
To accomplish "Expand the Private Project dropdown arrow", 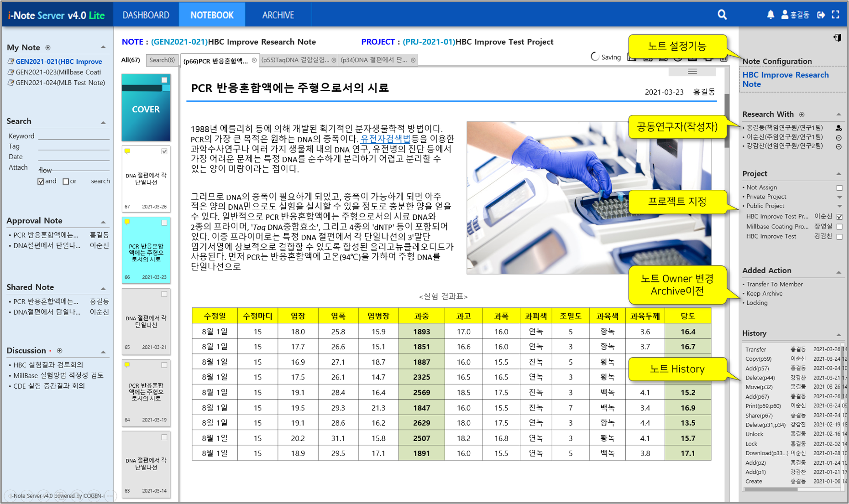I will pyautogui.click(x=839, y=197).
